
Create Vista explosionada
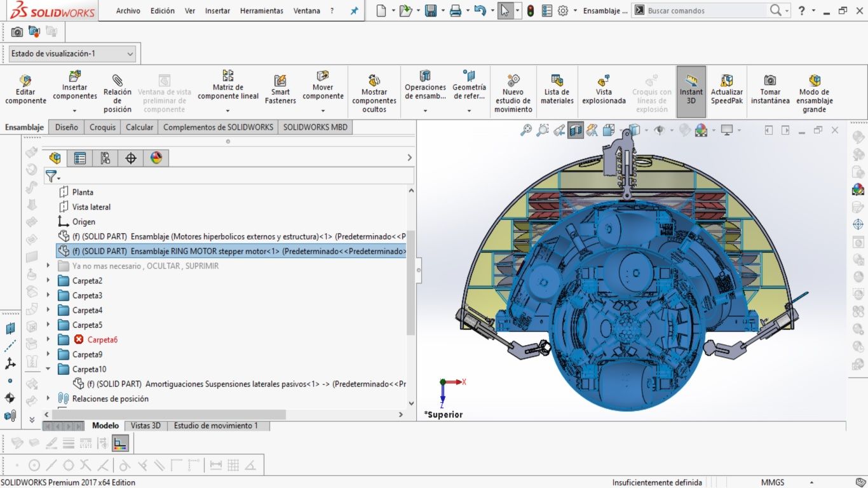(604, 89)
